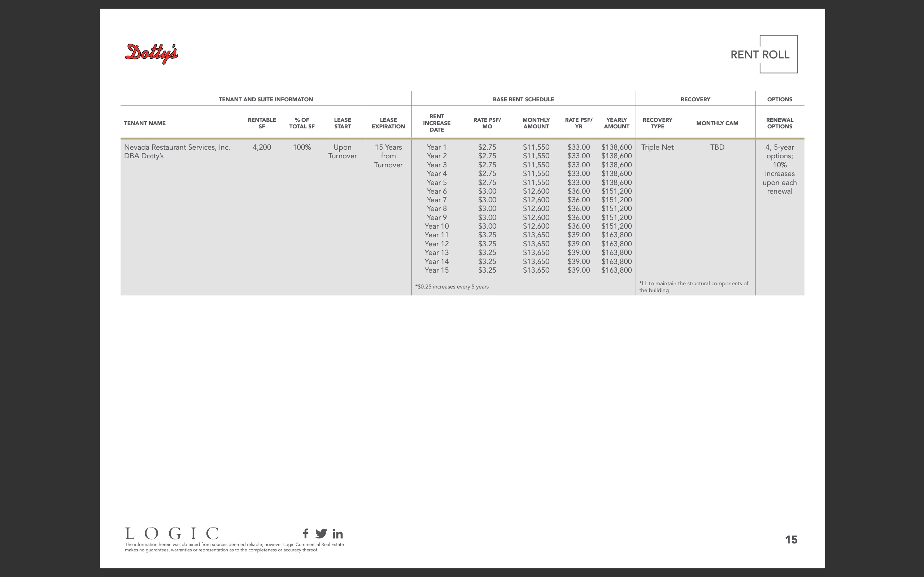924x577 pixels.
Task: Click the RENT ROLL title box
Action: click(x=760, y=54)
